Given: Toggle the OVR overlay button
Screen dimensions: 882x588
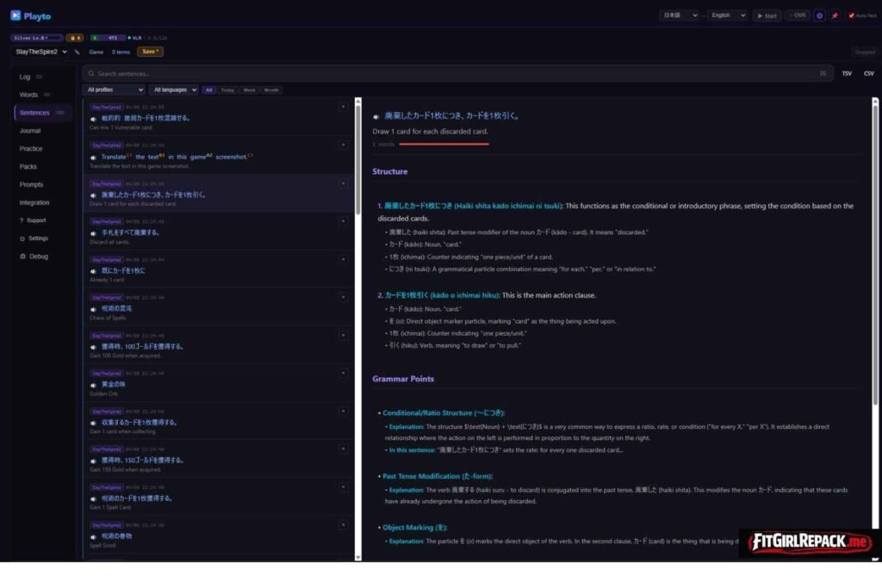Looking at the screenshot, I should pos(797,15).
